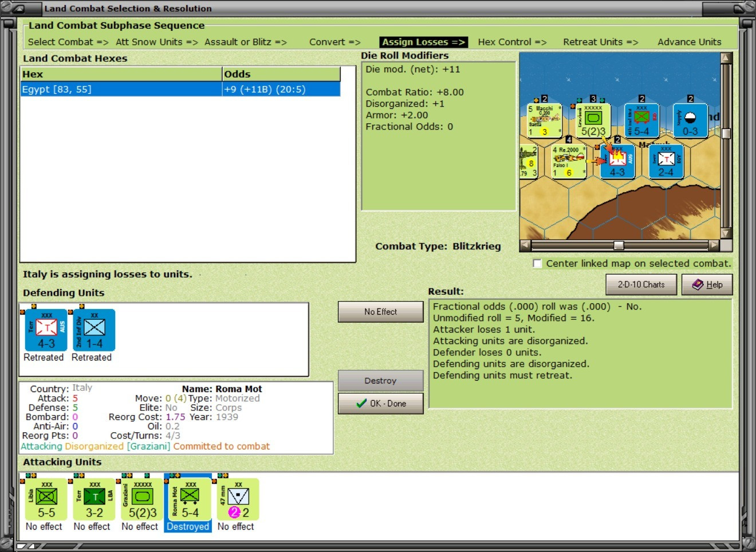Click the Retreat Units subphase label
The image size is (756, 552).
(x=601, y=42)
